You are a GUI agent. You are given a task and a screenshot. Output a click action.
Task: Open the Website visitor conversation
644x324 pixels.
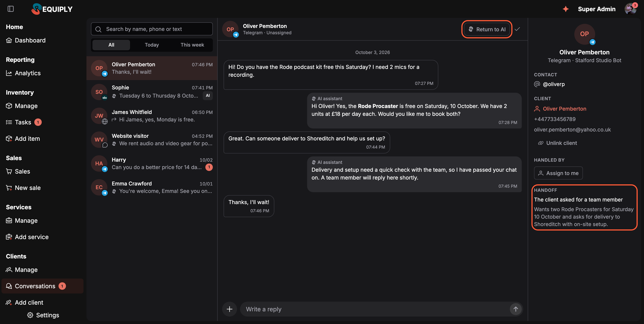coord(152,140)
